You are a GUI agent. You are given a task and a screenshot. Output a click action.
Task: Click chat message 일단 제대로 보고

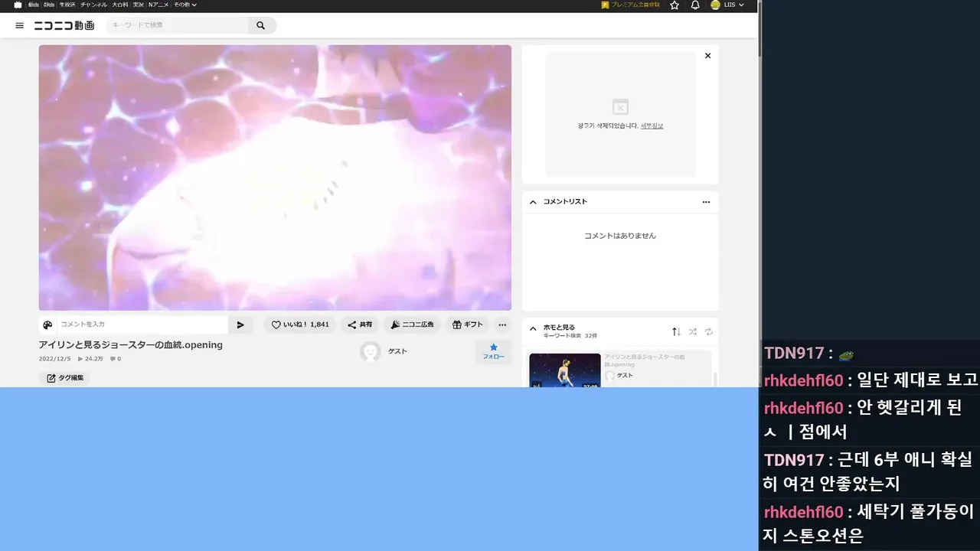[x=917, y=380]
